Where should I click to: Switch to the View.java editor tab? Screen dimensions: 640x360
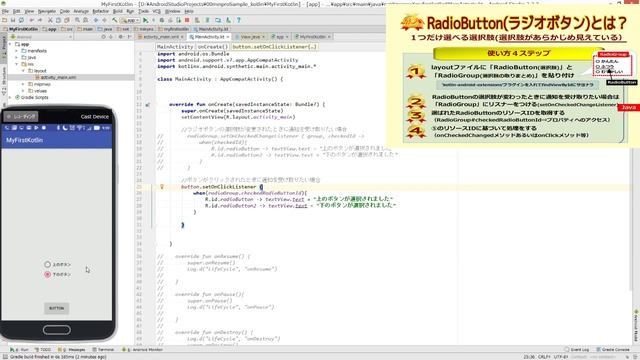[x=250, y=37]
